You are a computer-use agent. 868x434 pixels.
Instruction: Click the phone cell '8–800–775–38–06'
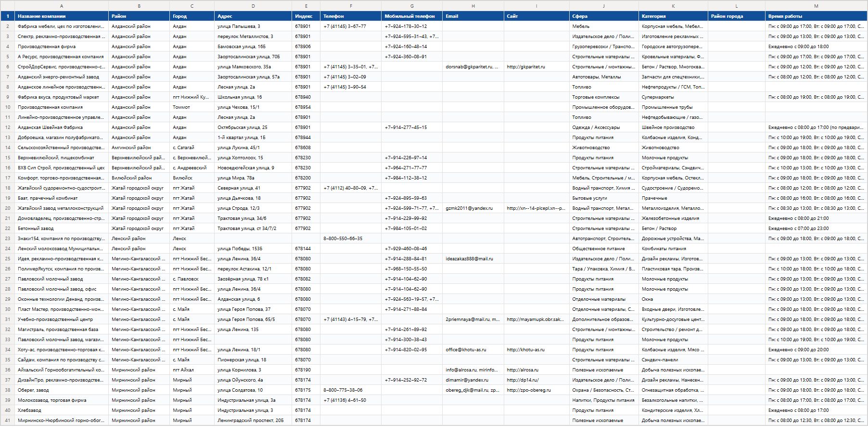point(351,390)
